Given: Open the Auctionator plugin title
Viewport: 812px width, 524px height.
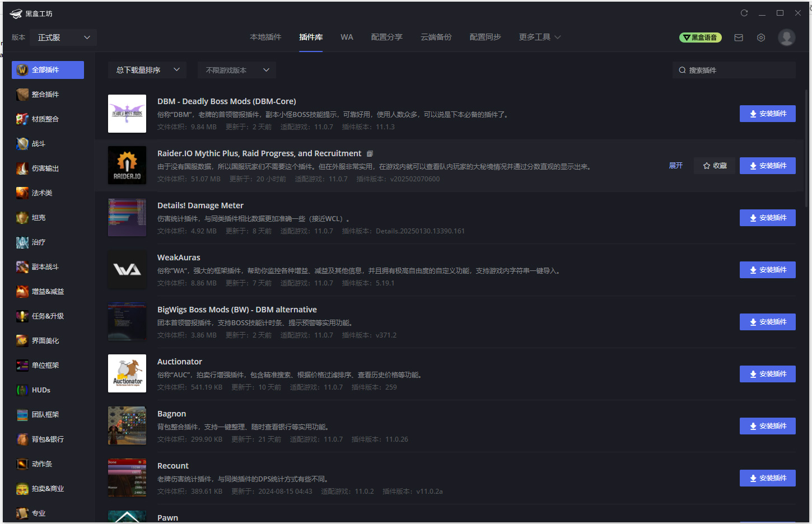Looking at the screenshot, I should click(x=180, y=362).
